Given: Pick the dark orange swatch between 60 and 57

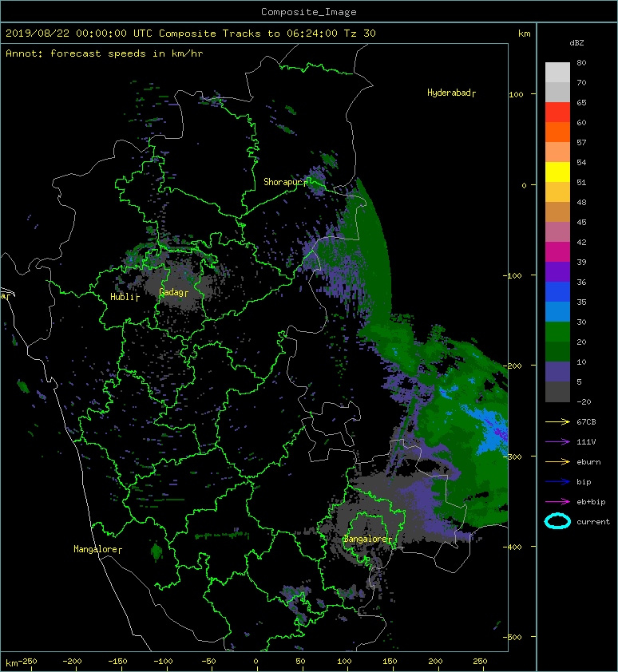Looking at the screenshot, I should [557, 132].
